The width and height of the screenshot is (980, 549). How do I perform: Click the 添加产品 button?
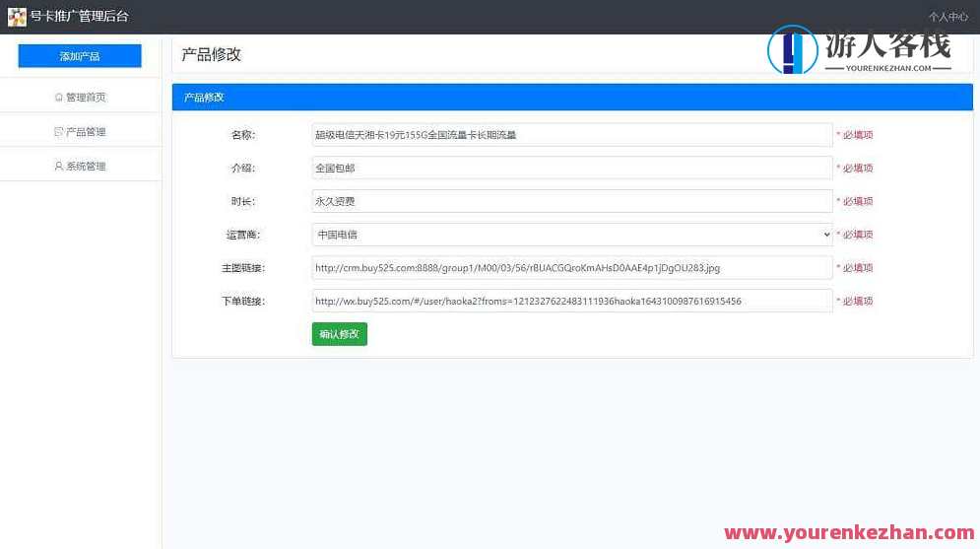(x=80, y=55)
